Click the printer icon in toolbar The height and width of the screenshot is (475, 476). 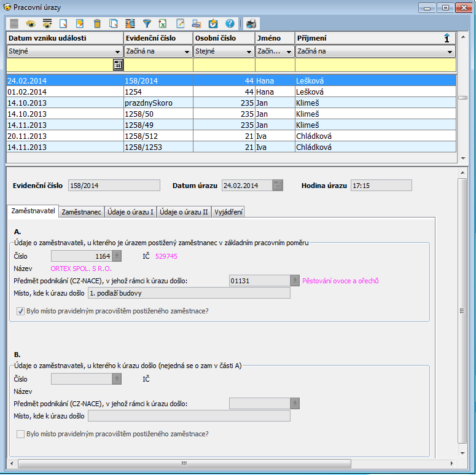251,24
